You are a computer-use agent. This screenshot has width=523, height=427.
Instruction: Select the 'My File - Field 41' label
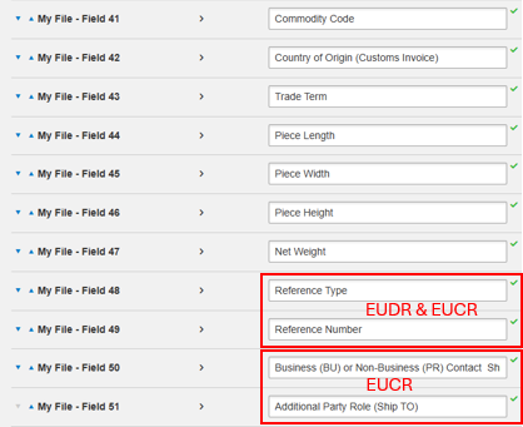[x=78, y=19]
